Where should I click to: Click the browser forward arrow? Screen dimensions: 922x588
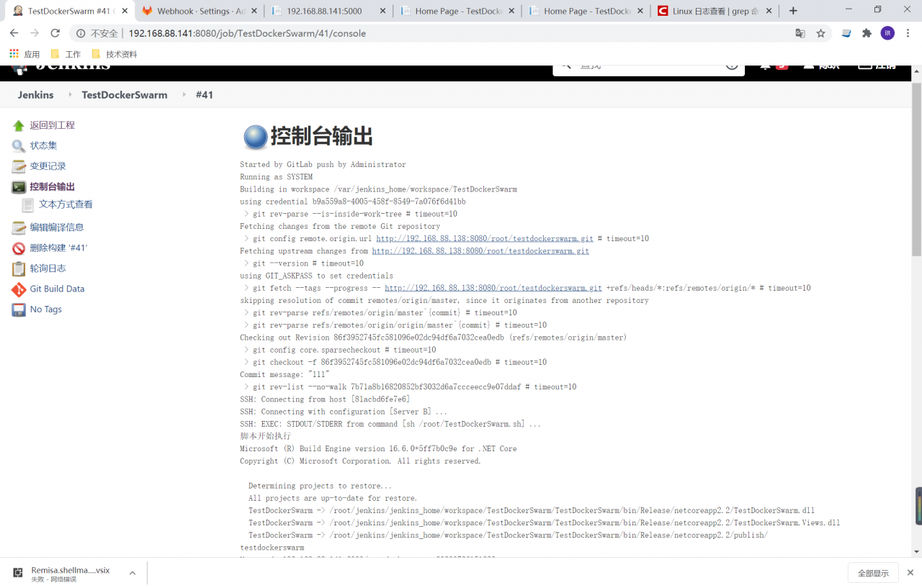[35, 33]
